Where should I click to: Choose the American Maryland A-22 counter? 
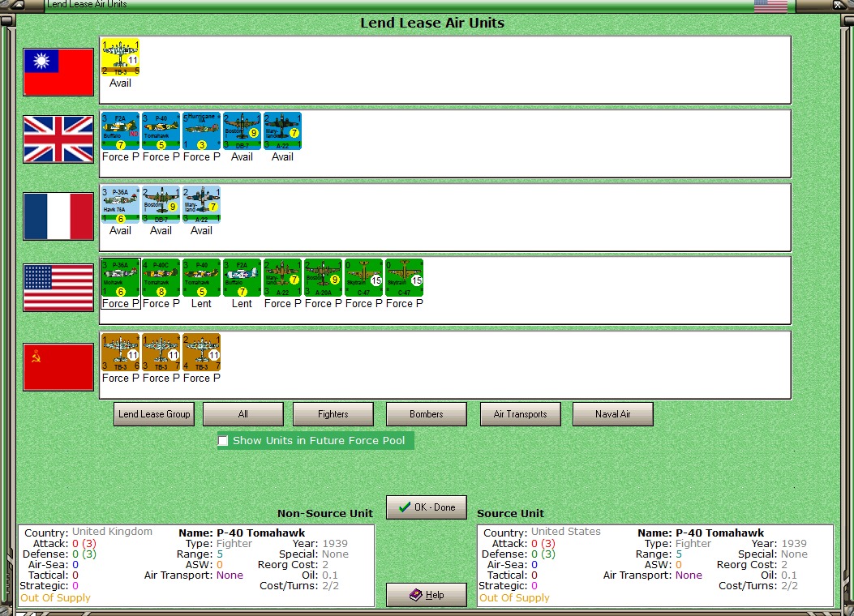click(282, 278)
